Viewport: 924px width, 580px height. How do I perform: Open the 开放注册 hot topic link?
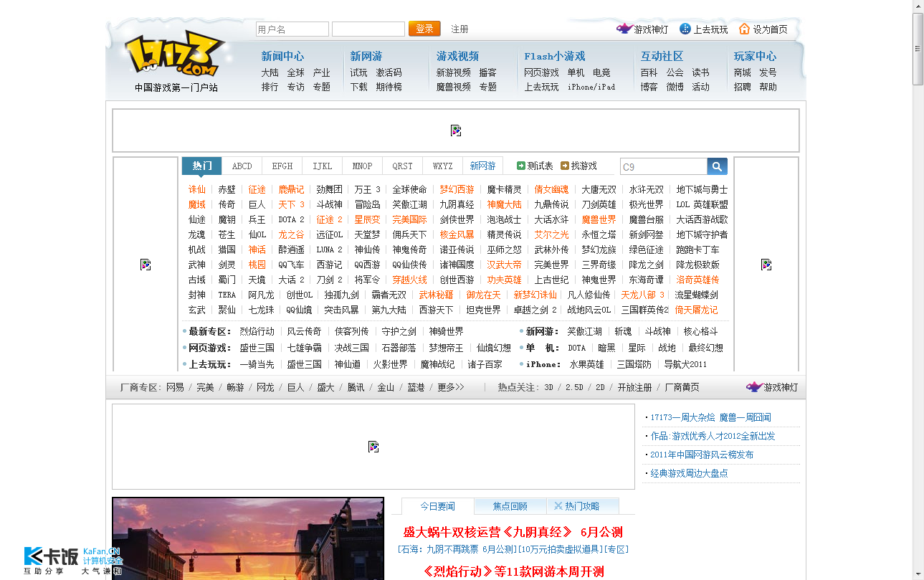pos(634,387)
